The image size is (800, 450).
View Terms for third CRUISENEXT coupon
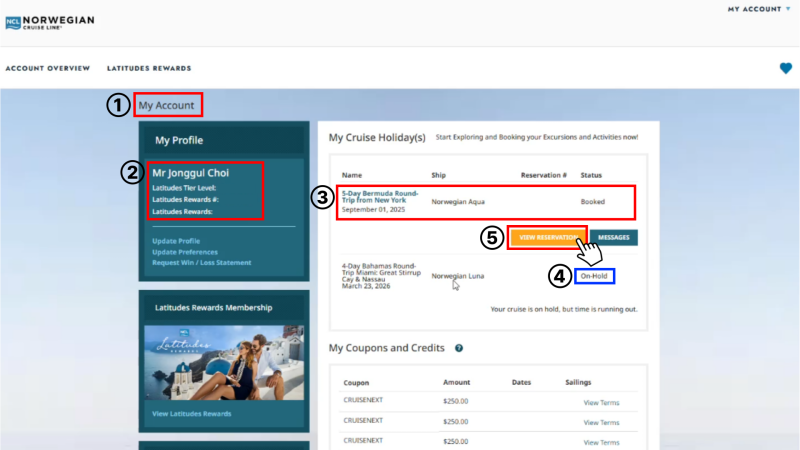(601, 442)
